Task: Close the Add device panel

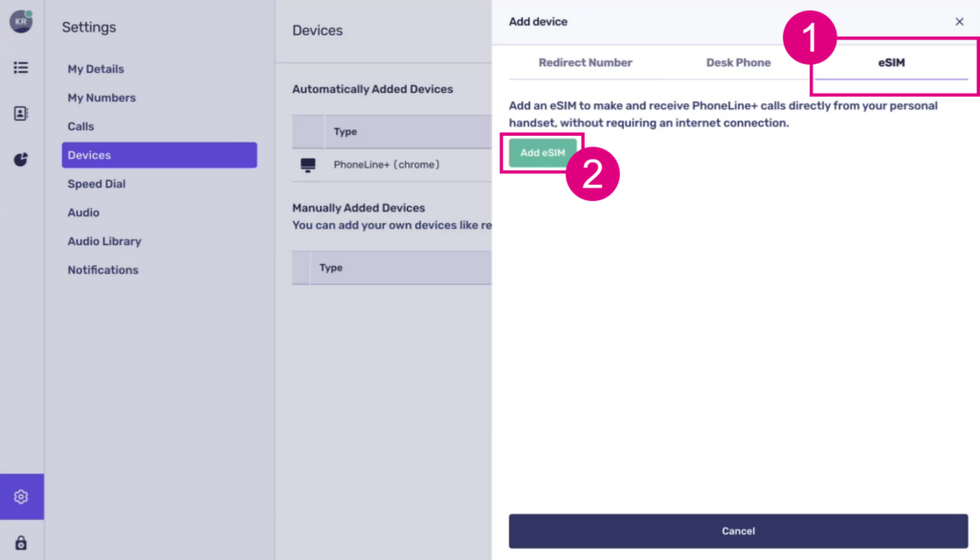Action: coord(959,22)
